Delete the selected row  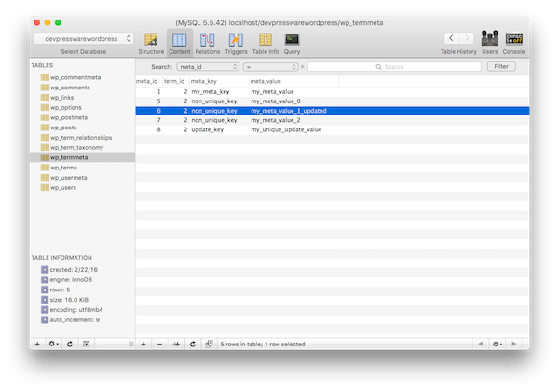coord(159,344)
